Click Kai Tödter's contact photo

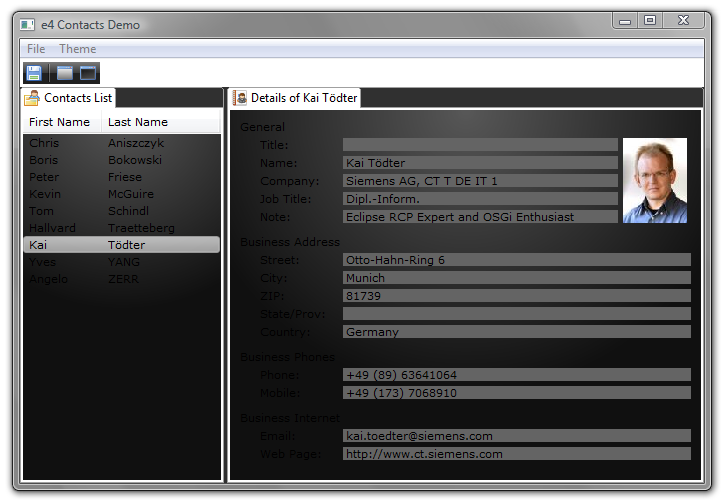[654, 180]
